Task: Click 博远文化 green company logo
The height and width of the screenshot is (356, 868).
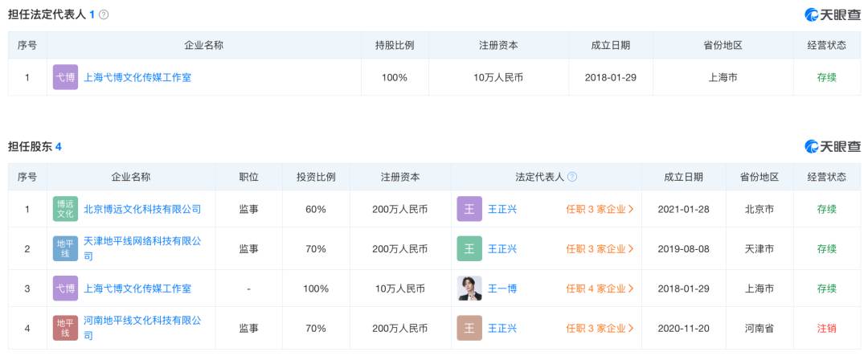Action: pos(65,209)
